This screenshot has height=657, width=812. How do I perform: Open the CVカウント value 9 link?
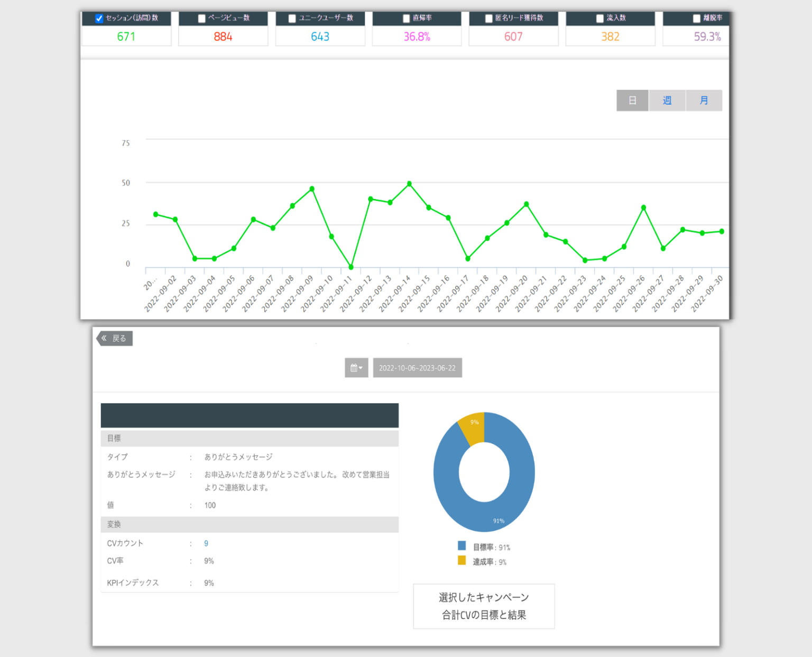click(206, 543)
